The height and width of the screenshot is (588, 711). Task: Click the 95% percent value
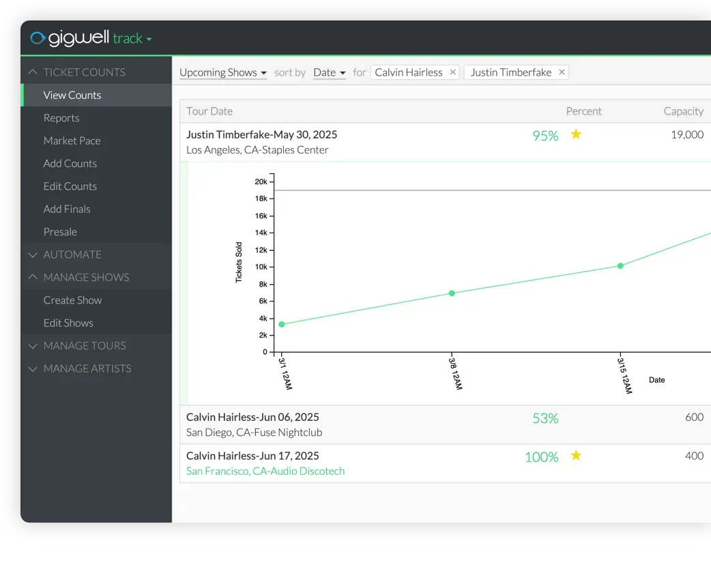tap(545, 136)
